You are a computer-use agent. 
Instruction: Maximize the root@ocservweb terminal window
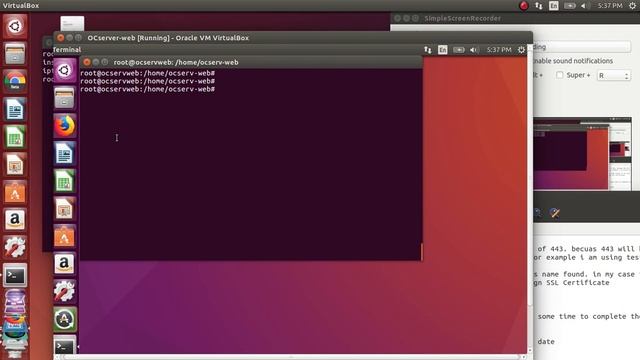(x=105, y=62)
